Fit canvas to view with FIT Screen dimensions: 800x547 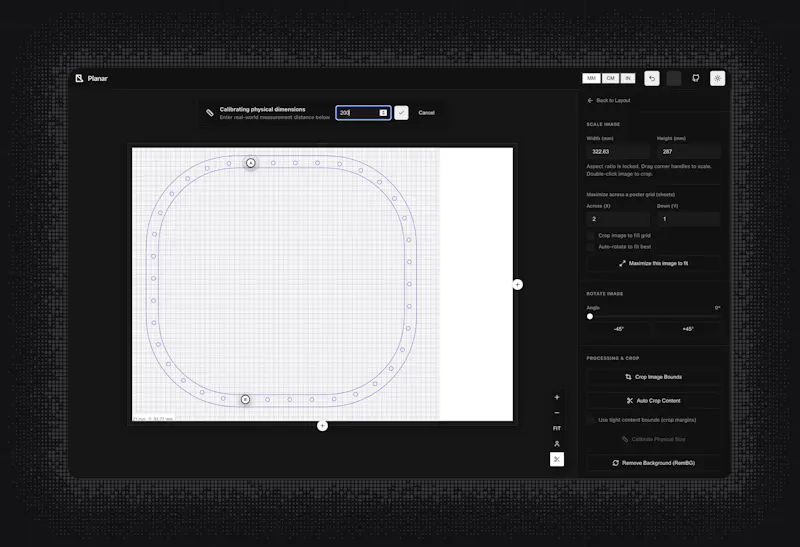(x=557, y=429)
